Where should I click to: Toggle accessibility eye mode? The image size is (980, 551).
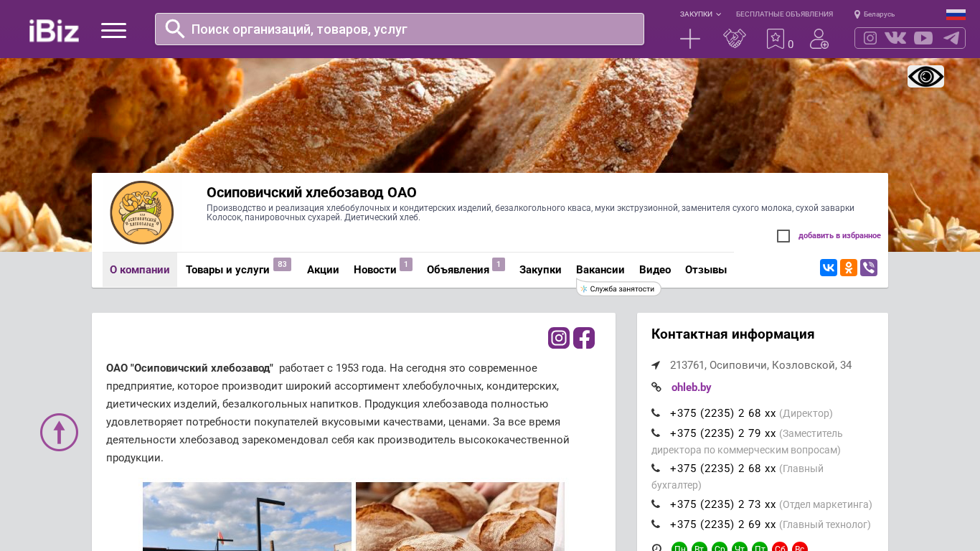pos(925,76)
